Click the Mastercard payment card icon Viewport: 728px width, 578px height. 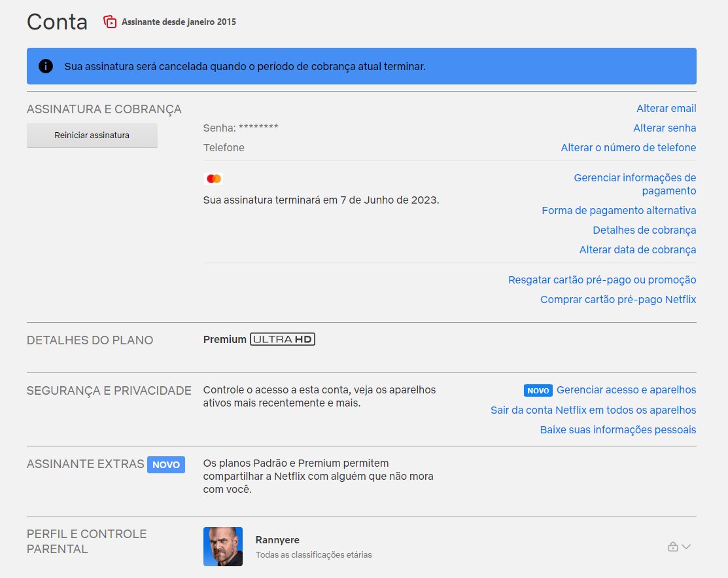tap(214, 179)
